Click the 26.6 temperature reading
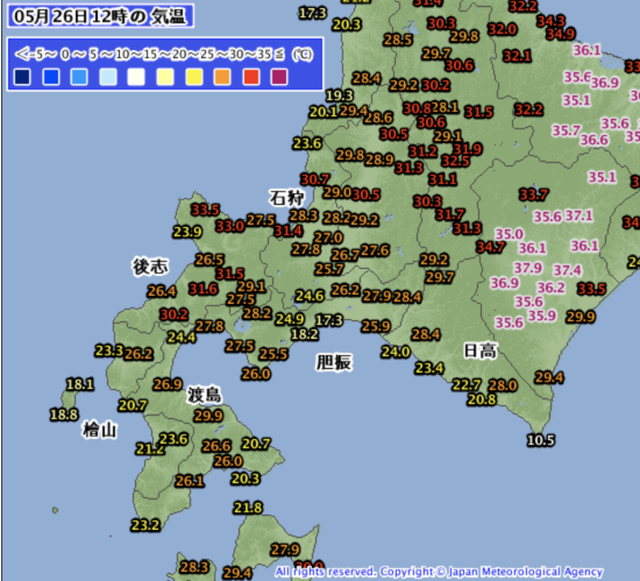Viewport: 640px width, 581px height. (216, 445)
